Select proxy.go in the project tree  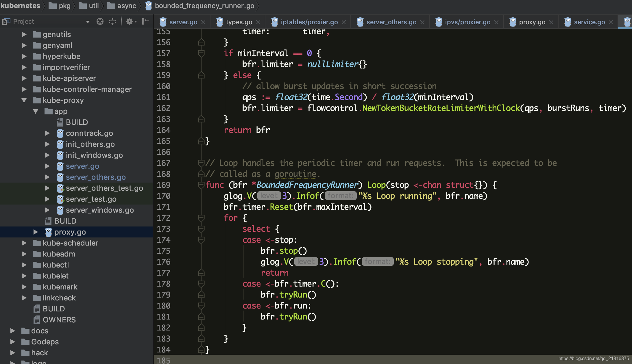[x=70, y=232]
